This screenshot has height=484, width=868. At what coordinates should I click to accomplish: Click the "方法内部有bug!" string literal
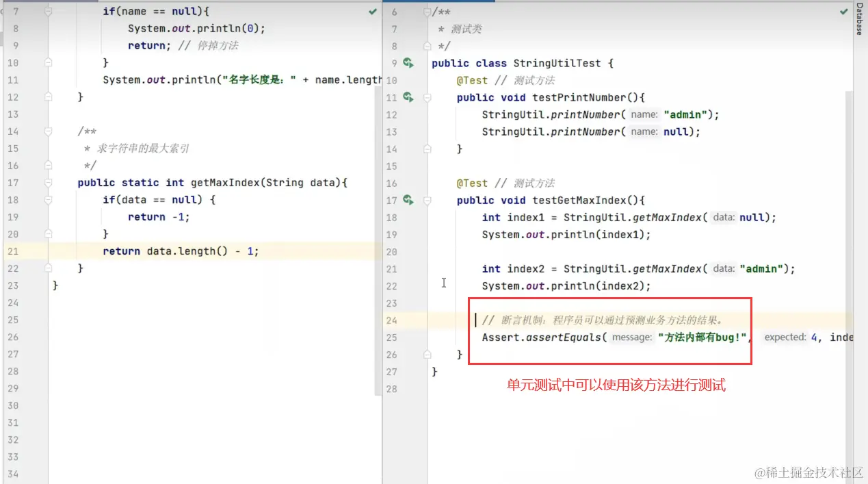(x=702, y=337)
